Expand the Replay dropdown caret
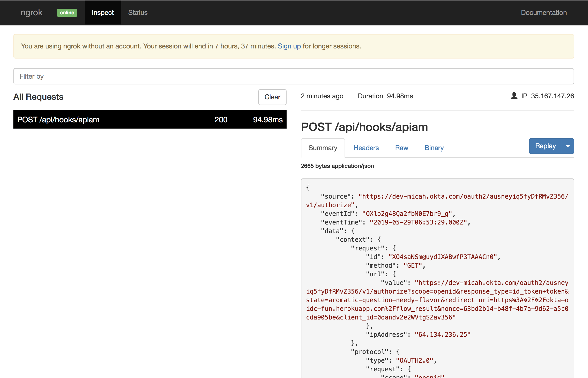This screenshot has height=378, width=588. tap(568, 146)
